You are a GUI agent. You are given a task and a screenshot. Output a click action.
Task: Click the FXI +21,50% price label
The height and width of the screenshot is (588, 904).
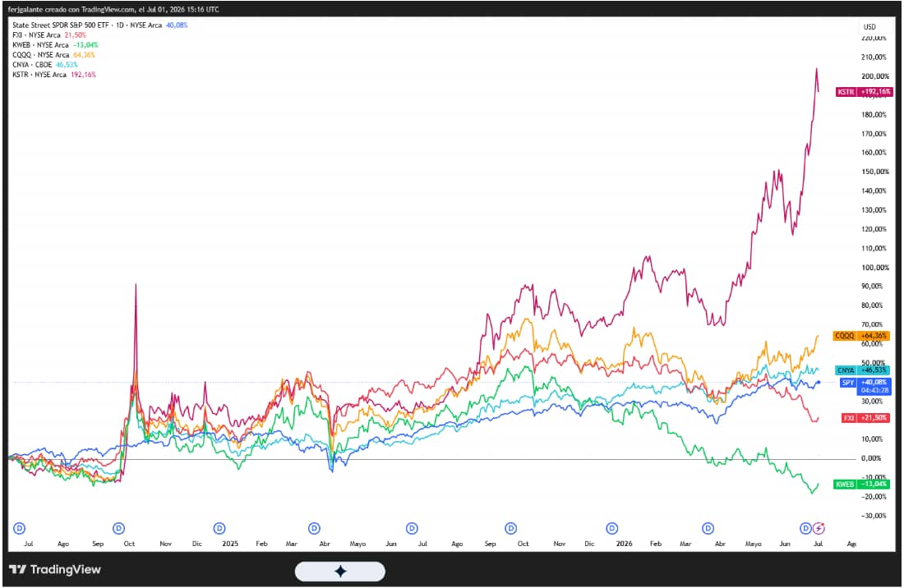(x=865, y=417)
